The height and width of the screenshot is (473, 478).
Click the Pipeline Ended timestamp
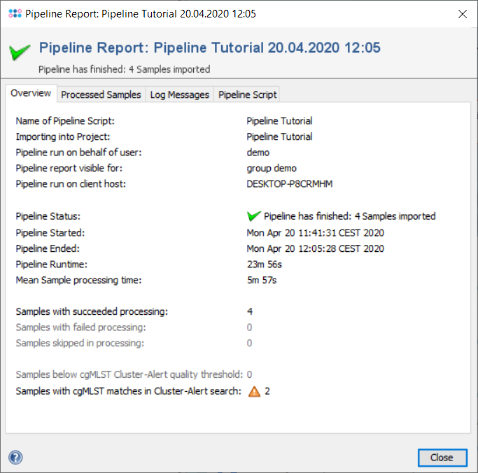click(315, 249)
